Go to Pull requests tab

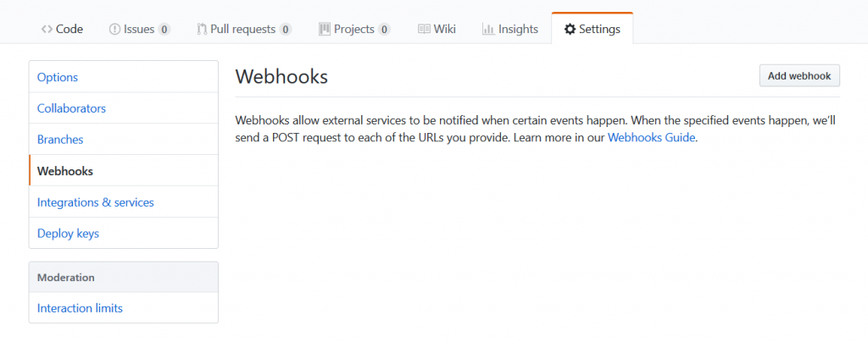tap(244, 29)
